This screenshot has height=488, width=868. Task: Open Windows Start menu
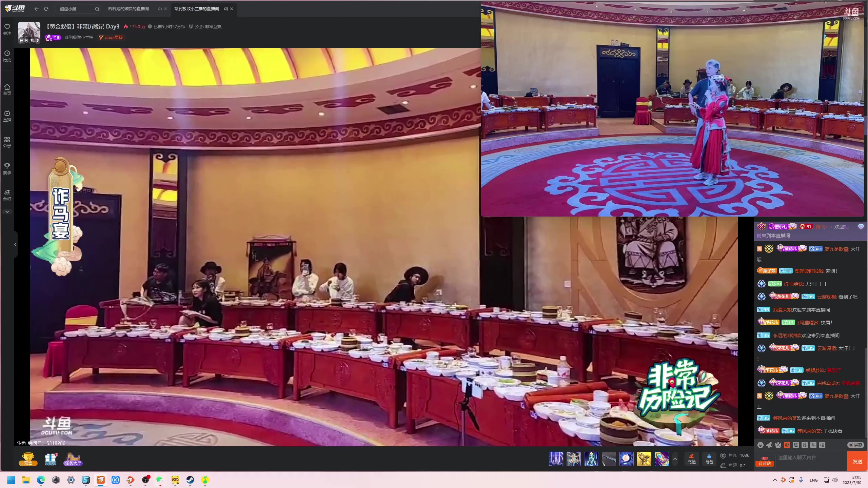tap(11, 480)
